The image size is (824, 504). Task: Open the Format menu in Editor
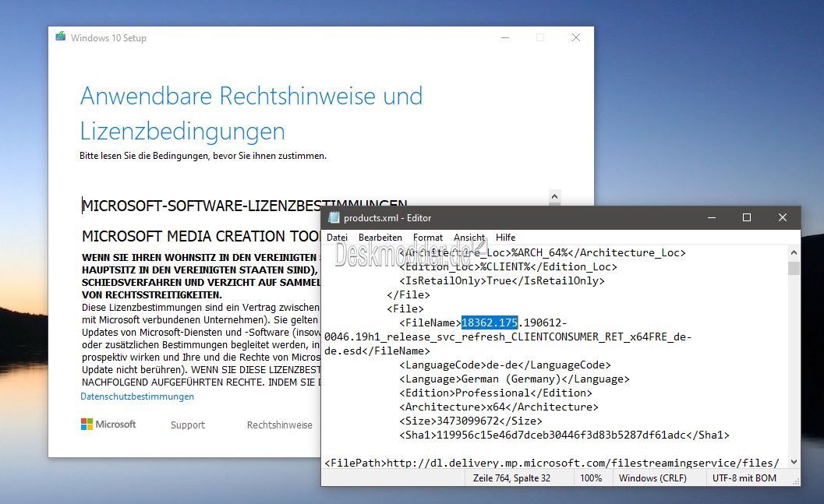pyautogui.click(x=428, y=238)
